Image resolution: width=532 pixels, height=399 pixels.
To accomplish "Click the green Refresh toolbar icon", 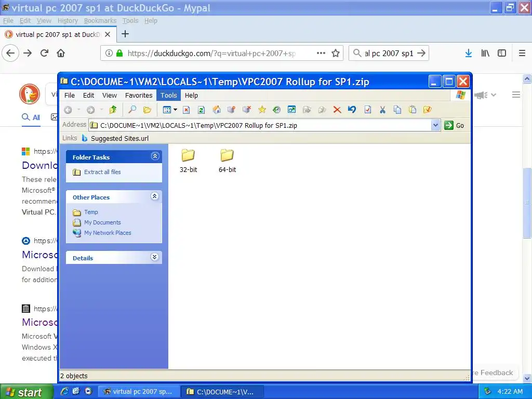I will 201,110.
